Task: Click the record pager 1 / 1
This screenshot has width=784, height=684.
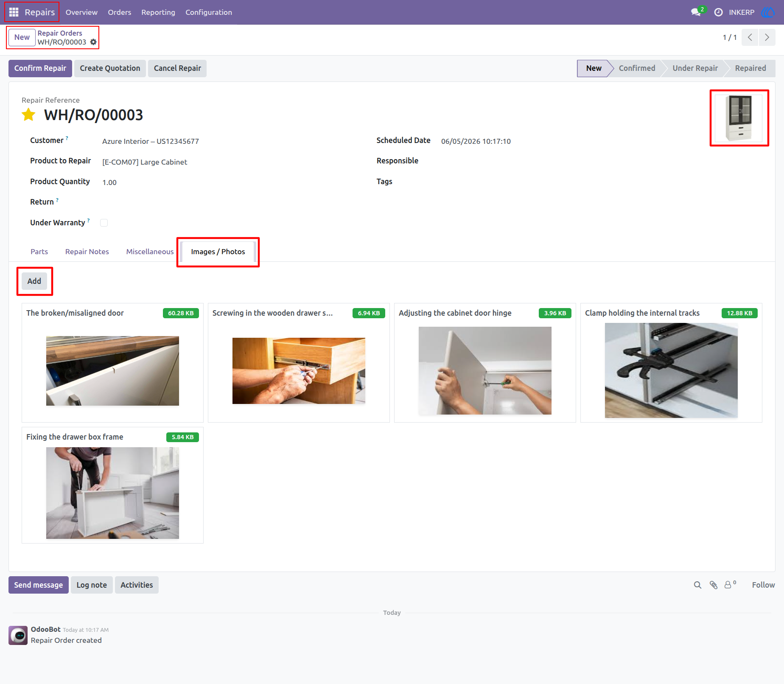Action: click(x=730, y=37)
